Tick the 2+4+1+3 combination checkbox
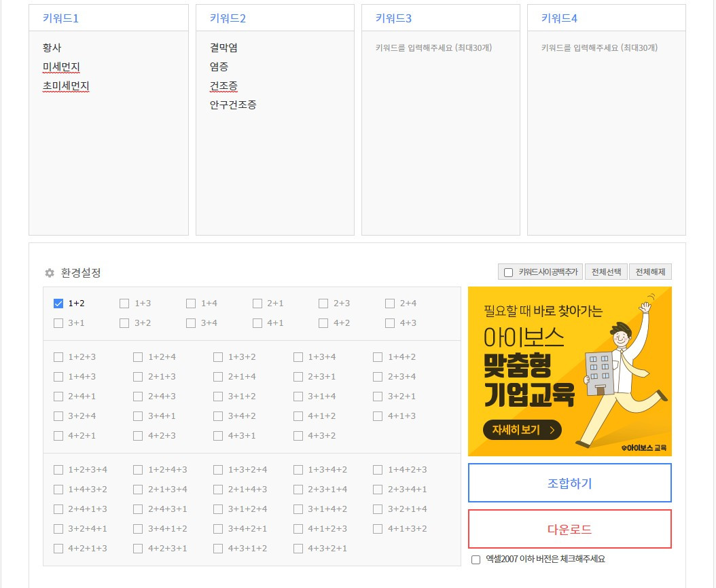This screenshot has width=716, height=588. tap(58, 509)
